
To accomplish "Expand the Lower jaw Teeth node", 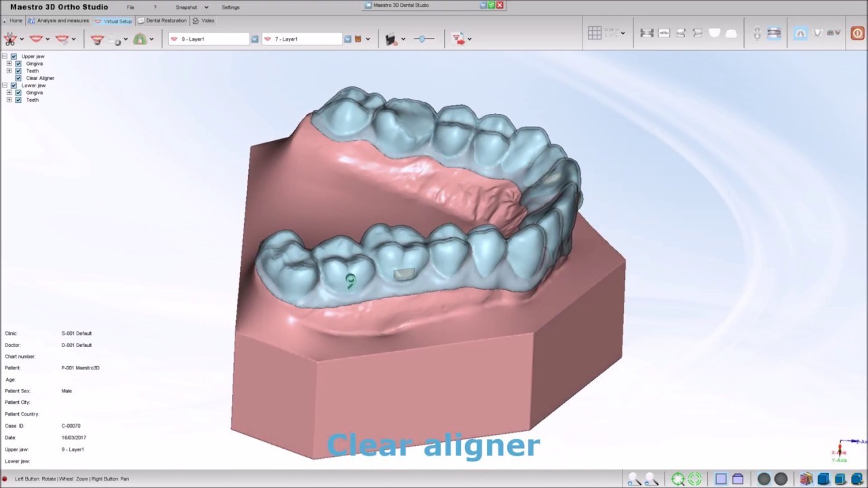I will [9, 100].
